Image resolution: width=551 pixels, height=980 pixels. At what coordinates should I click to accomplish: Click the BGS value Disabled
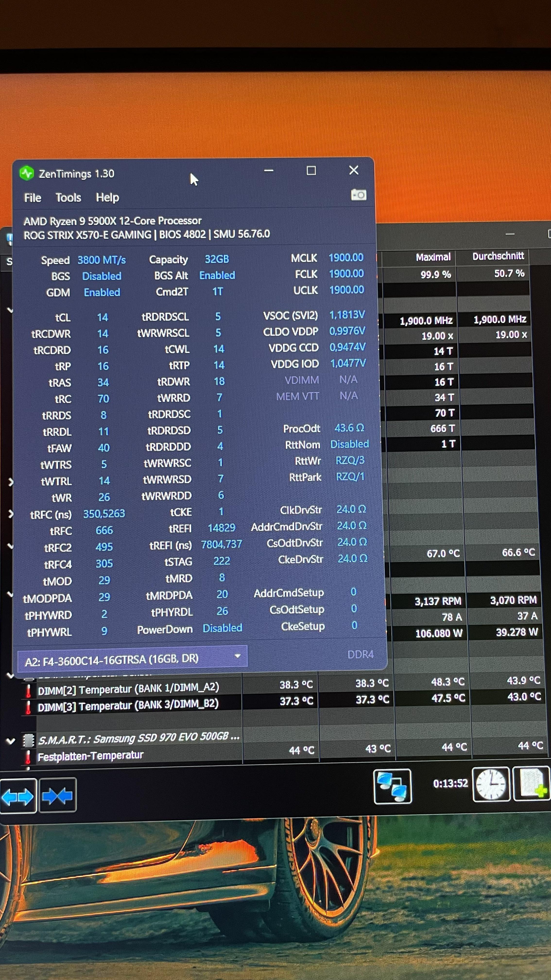coord(102,276)
